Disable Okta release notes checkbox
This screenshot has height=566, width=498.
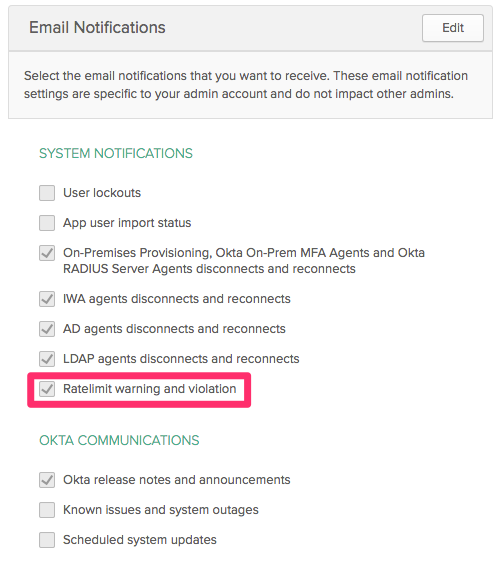[47, 480]
